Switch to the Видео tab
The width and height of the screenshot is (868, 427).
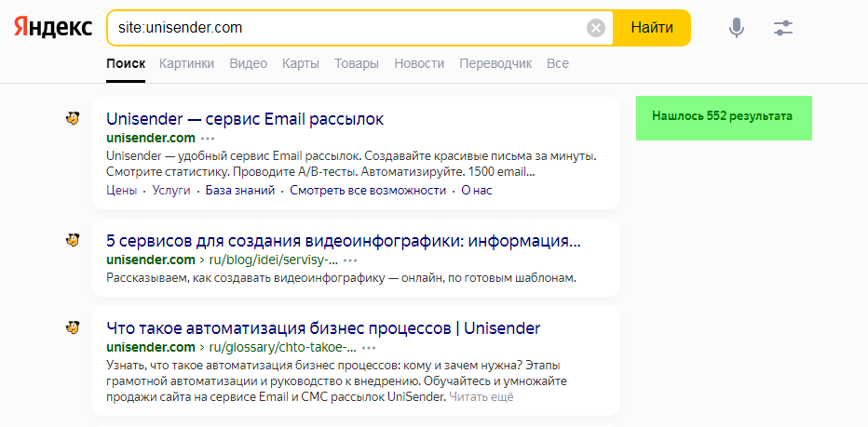248,63
